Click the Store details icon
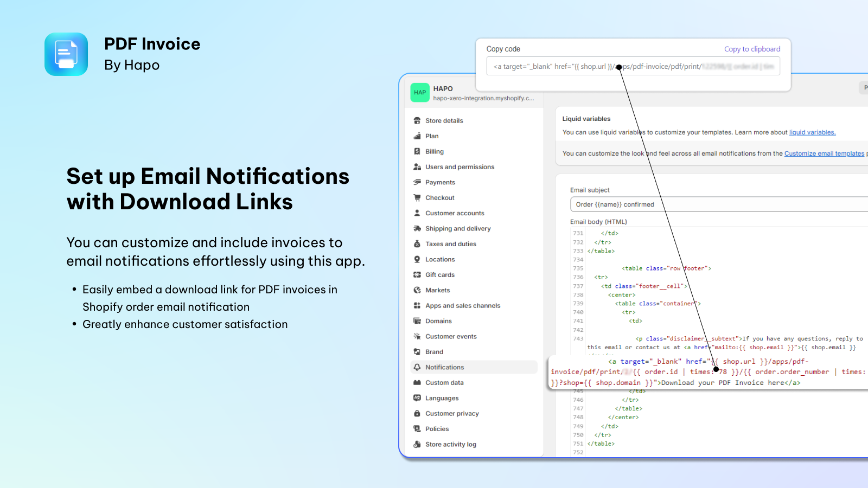The height and width of the screenshot is (488, 868). click(417, 120)
